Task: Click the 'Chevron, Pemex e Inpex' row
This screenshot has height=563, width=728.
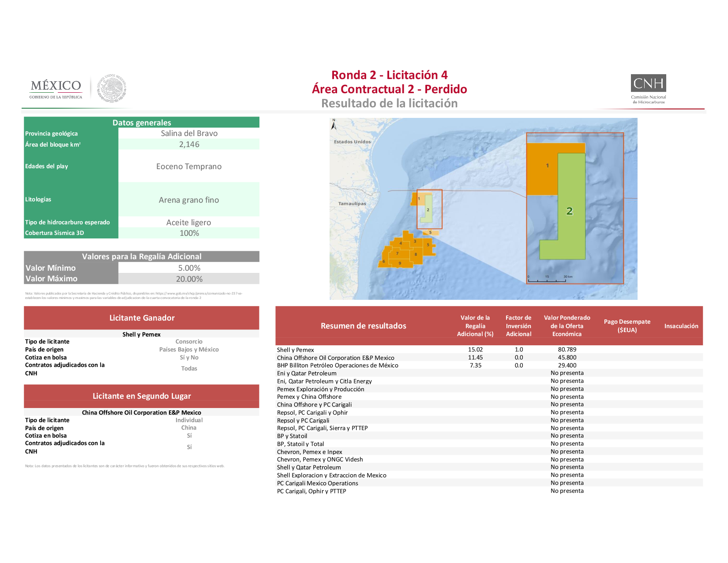Action: [x=489, y=452]
